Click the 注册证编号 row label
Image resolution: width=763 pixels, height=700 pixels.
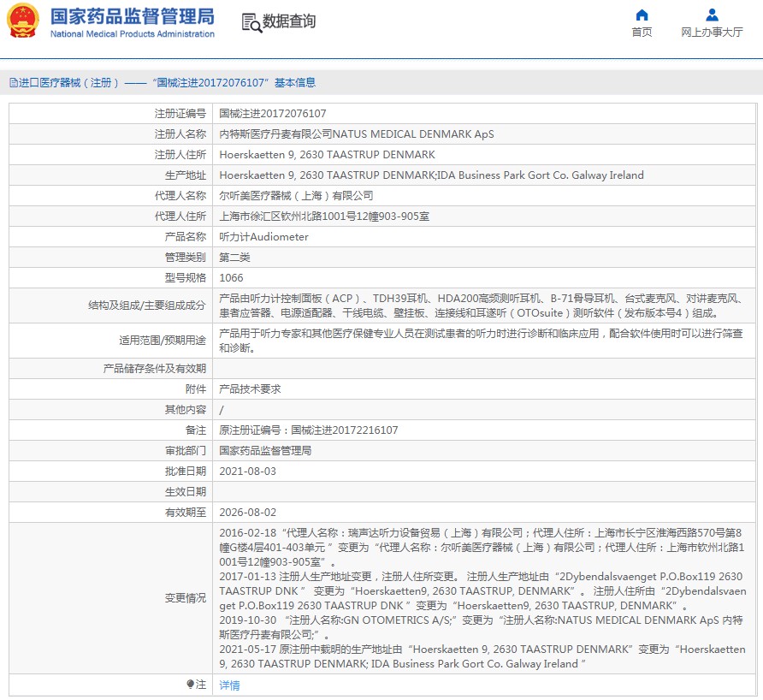[180, 114]
